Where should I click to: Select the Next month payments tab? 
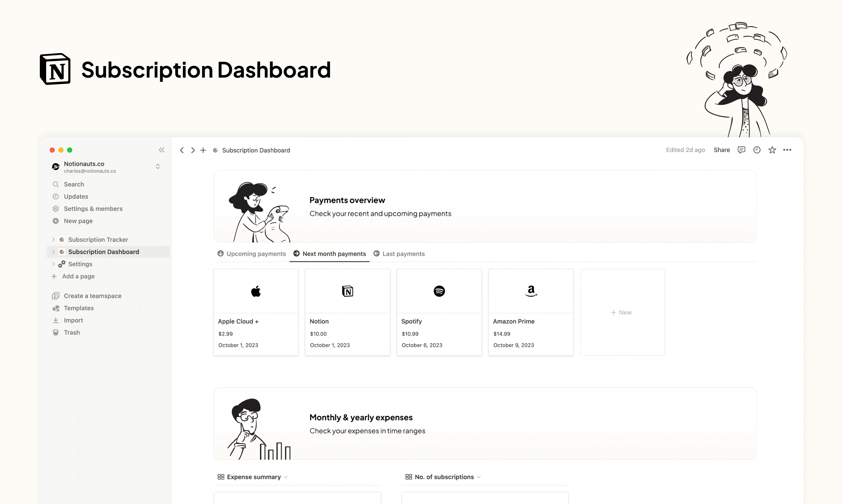tap(329, 254)
